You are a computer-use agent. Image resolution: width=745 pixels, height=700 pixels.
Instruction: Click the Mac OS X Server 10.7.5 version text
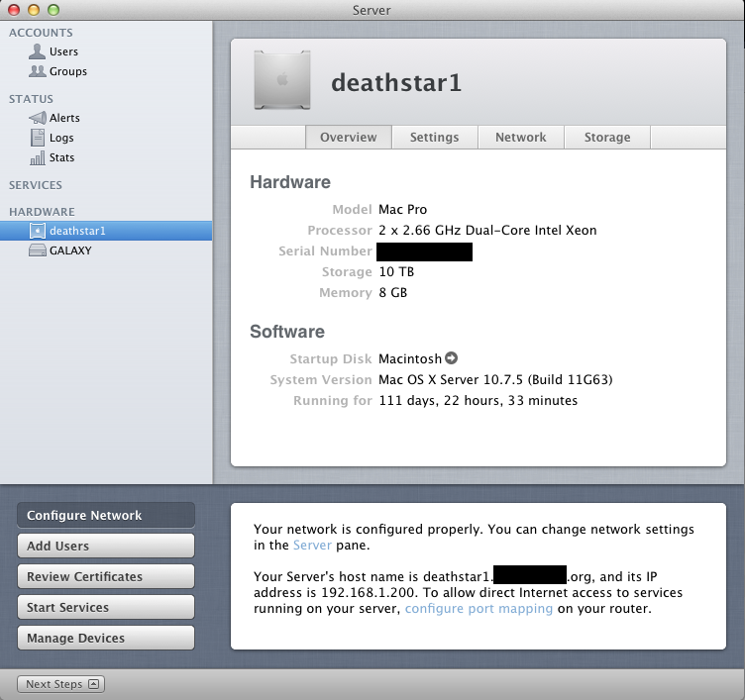(x=495, y=379)
